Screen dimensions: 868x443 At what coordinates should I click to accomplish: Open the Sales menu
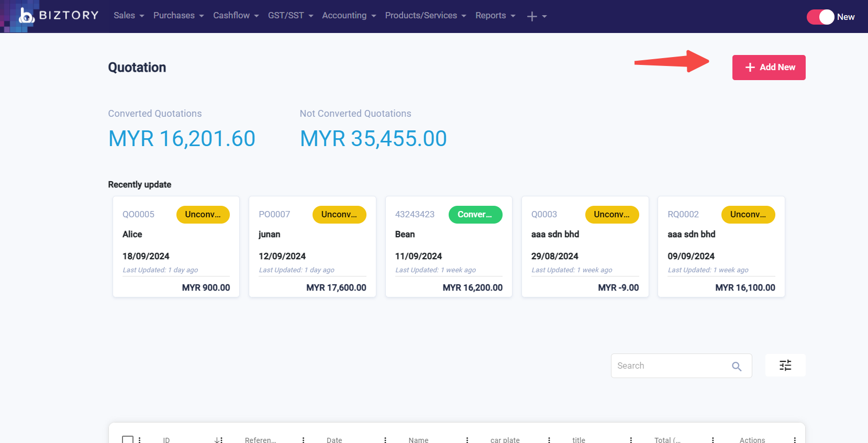129,16
